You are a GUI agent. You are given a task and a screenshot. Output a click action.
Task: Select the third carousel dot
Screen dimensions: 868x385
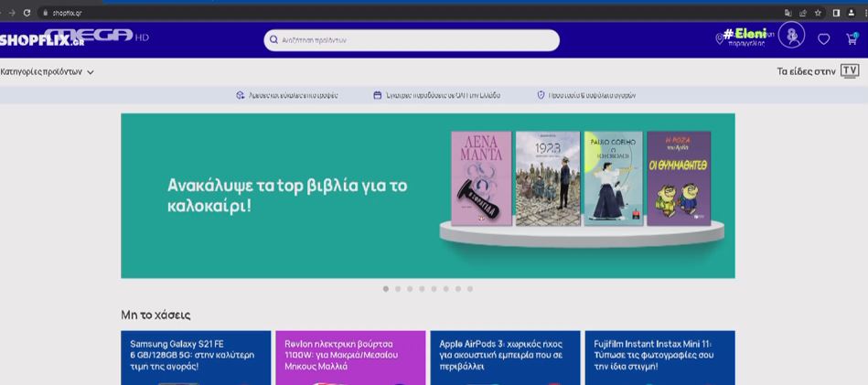click(410, 289)
